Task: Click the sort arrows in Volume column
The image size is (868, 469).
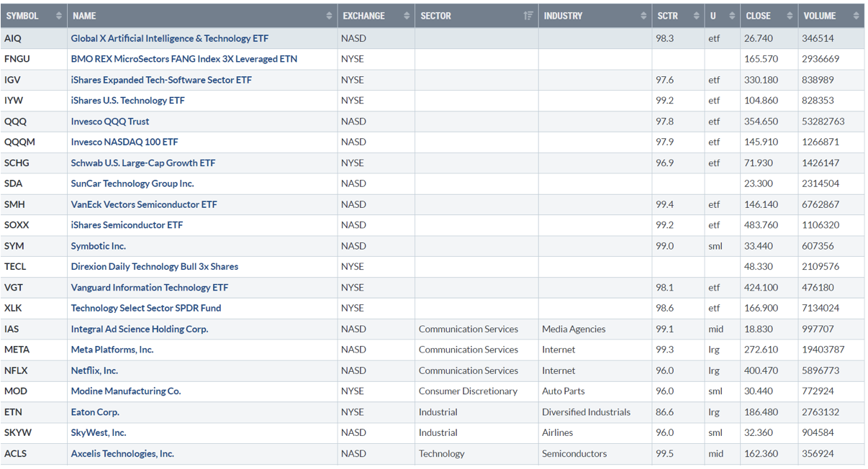Action: pyautogui.click(x=856, y=16)
